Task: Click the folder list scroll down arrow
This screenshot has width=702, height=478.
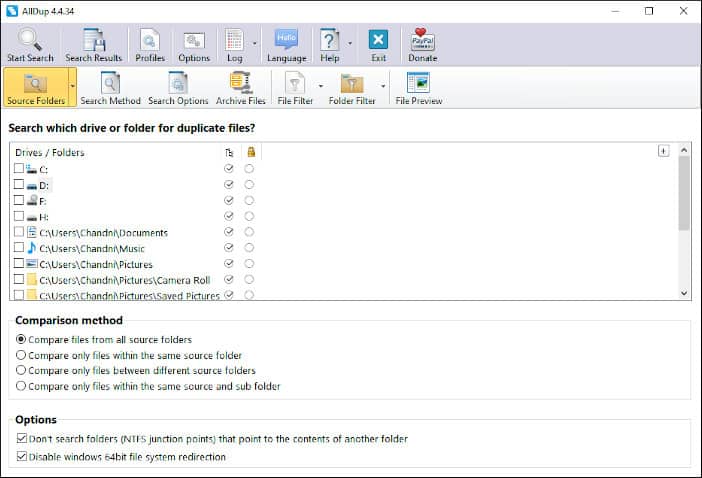Action: 684,293
